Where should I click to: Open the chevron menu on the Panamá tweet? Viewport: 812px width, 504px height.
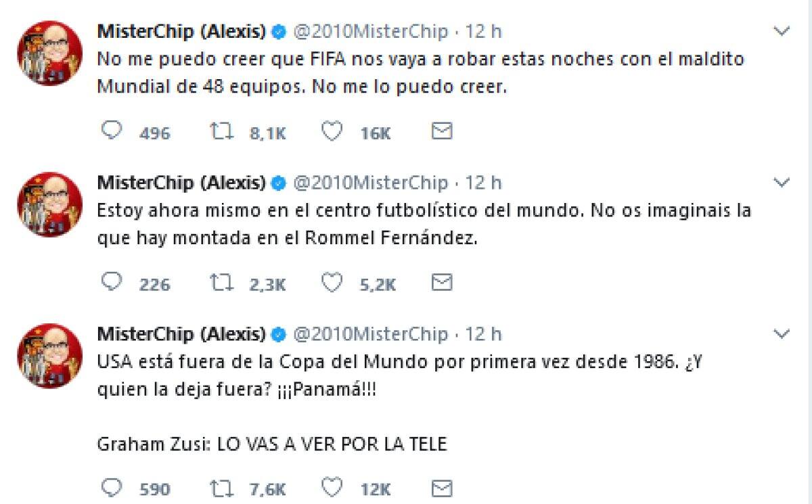782,334
